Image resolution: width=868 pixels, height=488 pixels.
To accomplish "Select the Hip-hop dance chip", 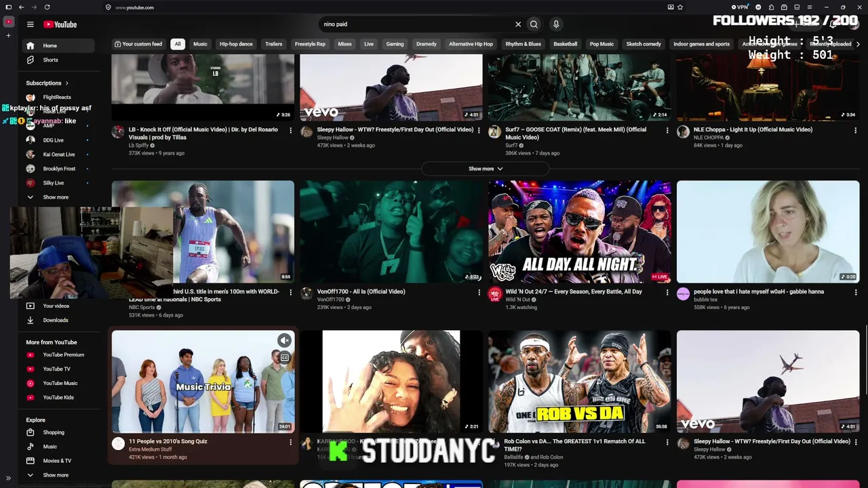I will pos(236,44).
